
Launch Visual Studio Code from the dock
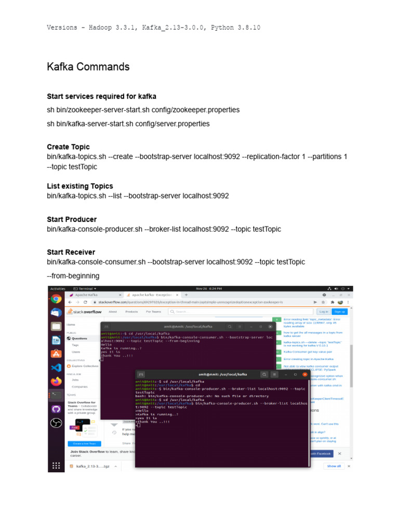tap(56, 368)
